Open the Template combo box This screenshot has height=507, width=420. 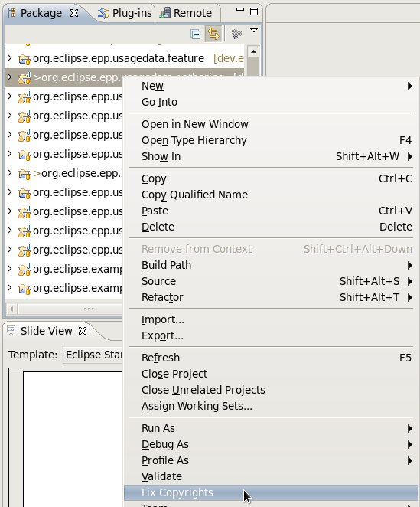click(93, 355)
